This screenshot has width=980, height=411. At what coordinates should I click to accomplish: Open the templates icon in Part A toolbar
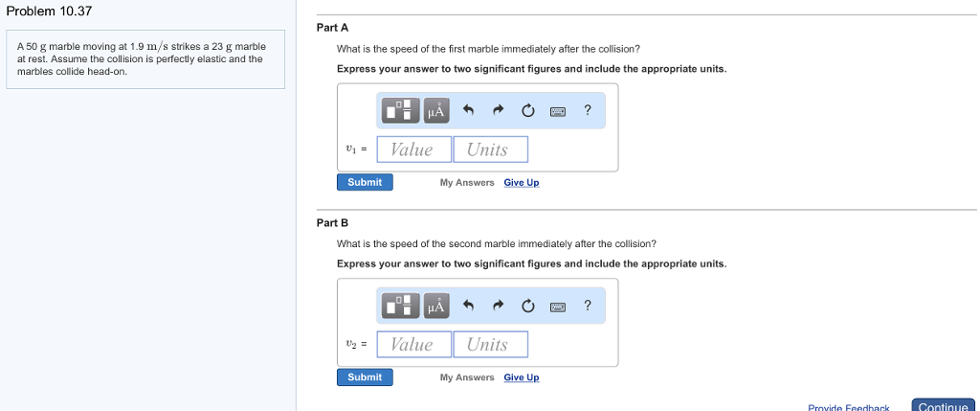click(x=402, y=111)
